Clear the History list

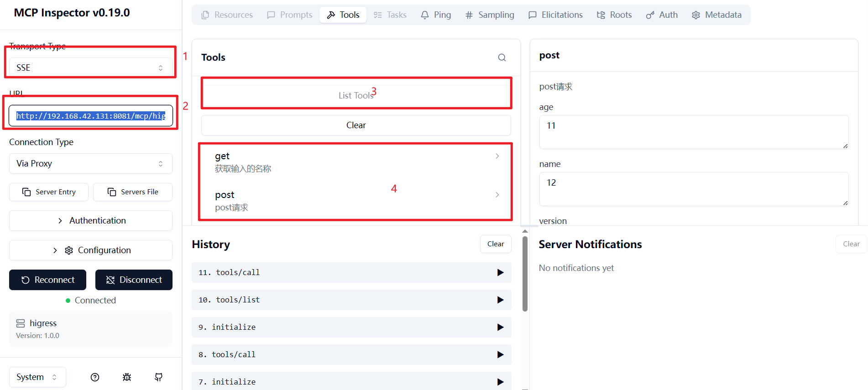[496, 244]
